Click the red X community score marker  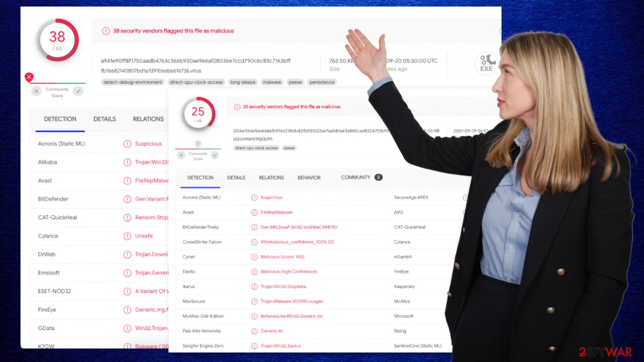click(29, 77)
